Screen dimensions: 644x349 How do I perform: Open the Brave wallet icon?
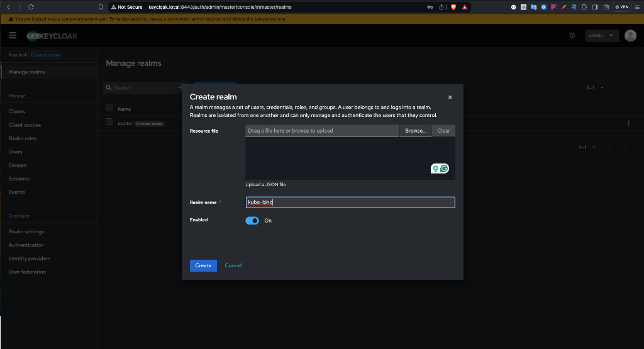point(606,7)
